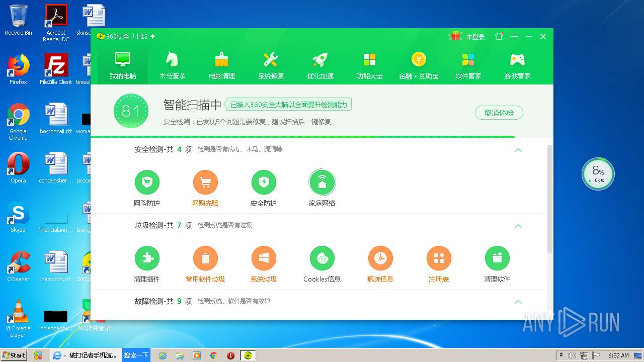Click the scan progress bar
This screenshot has height=362, width=644.
[x=302, y=136]
